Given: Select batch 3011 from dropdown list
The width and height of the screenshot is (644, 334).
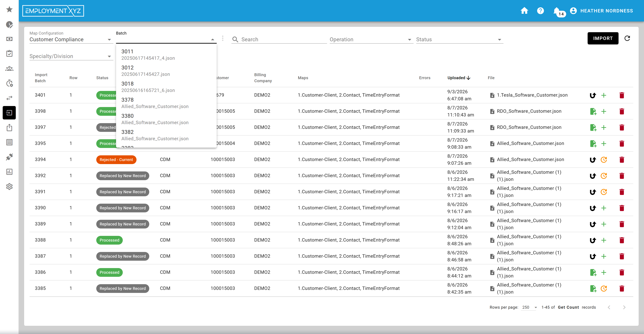Looking at the screenshot, I should tap(166, 55).
